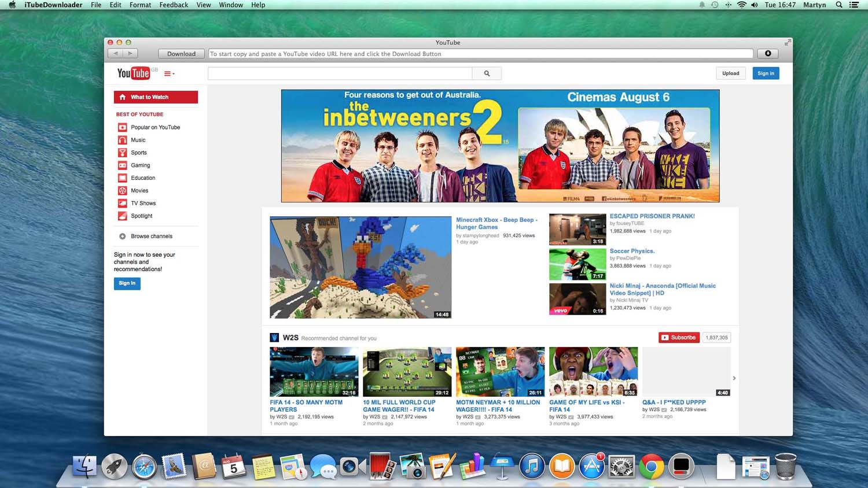
Task: Subscribe to the W2S channel
Action: pos(679,338)
